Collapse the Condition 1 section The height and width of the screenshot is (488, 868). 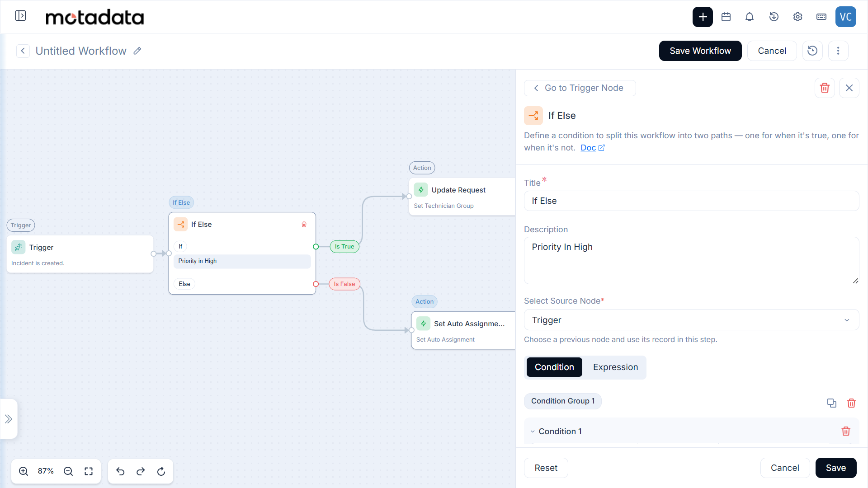click(533, 432)
